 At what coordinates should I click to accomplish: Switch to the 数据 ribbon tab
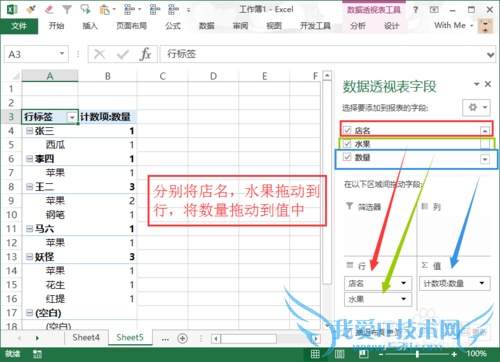(x=207, y=26)
